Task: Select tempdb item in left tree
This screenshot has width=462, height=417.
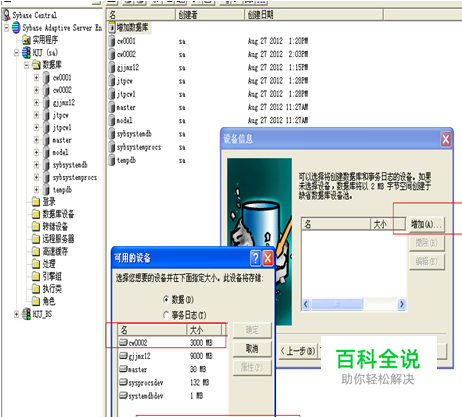Action: pyautogui.click(x=62, y=190)
